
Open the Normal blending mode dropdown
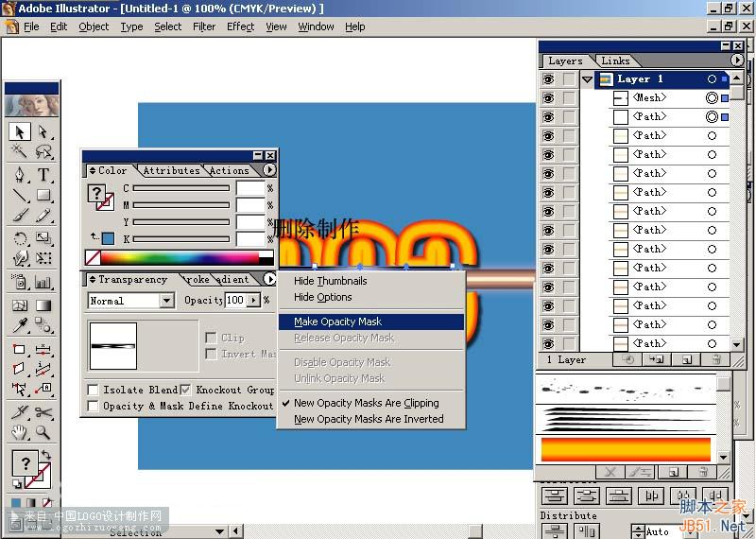point(167,301)
